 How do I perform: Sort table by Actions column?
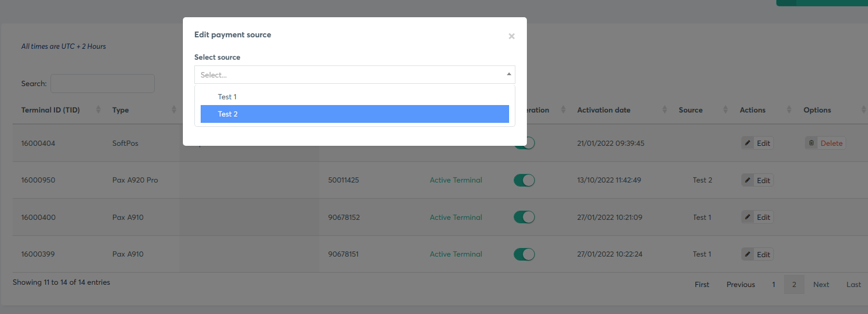click(x=789, y=110)
